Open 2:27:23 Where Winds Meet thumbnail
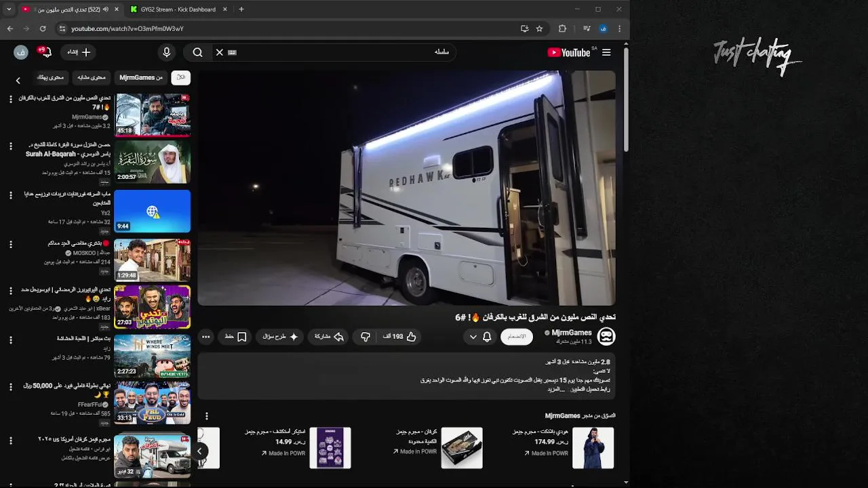 pyautogui.click(x=153, y=355)
